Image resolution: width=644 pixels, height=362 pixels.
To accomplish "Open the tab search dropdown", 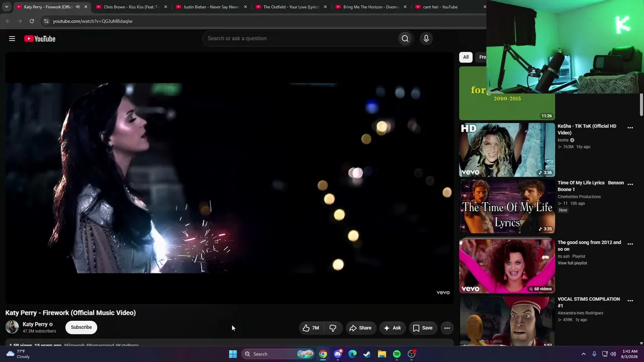I will click(x=7, y=7).
